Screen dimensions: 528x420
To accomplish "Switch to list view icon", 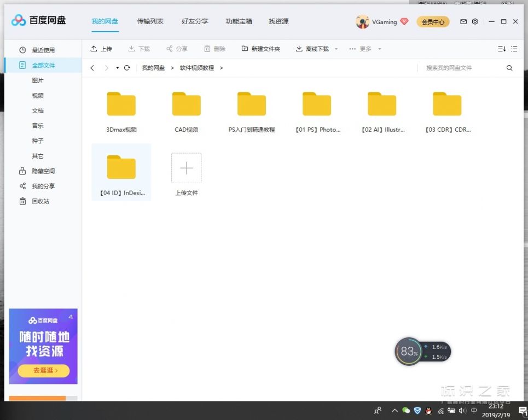I will (x=514, y=49).
